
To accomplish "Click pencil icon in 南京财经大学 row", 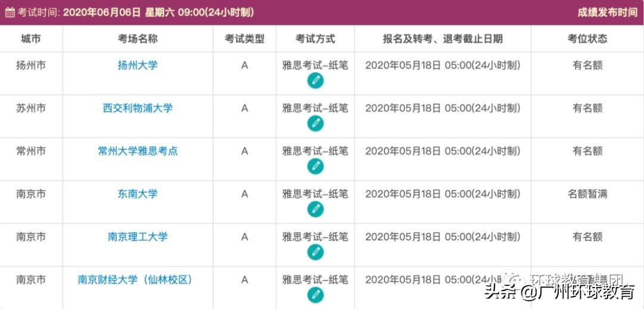I will click(315, 295).
